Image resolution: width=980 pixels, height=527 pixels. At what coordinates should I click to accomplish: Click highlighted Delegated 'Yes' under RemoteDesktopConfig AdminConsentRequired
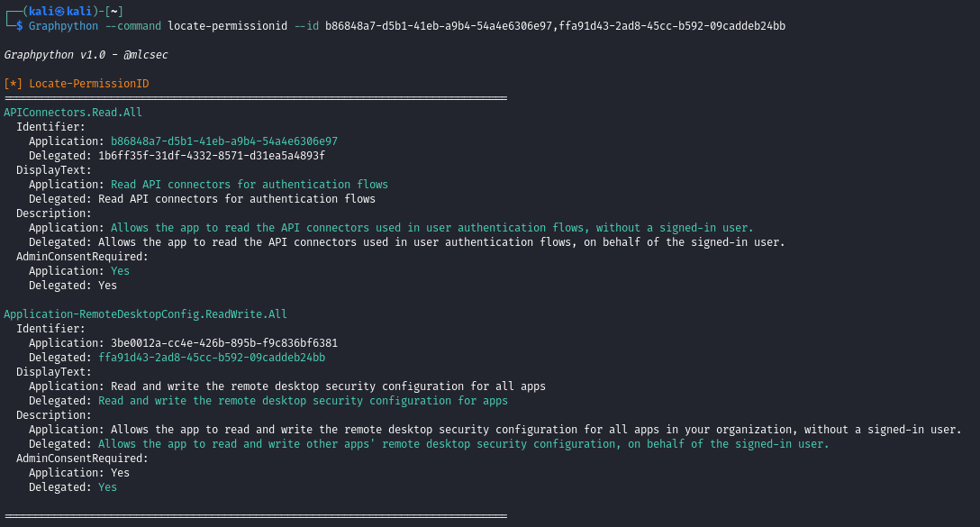click(107, 487)
